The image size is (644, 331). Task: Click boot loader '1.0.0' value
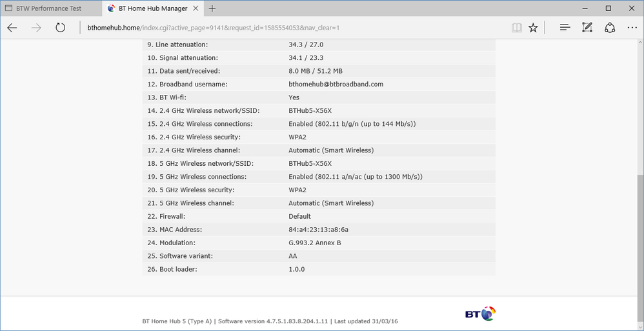297,270
